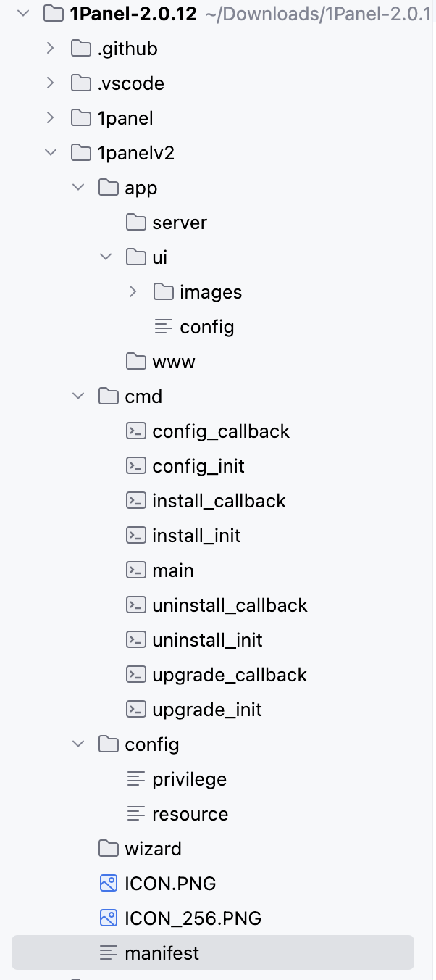The image size is (436, 980).
Task: Collapse the 1panelv2 folder
Action: click(x=50, y=153)
